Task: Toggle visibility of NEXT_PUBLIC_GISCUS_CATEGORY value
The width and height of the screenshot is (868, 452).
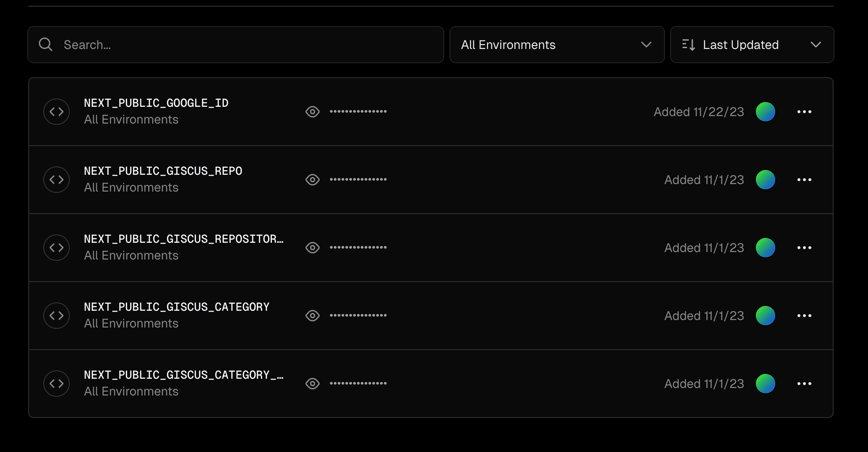Action: click(313, 316)
